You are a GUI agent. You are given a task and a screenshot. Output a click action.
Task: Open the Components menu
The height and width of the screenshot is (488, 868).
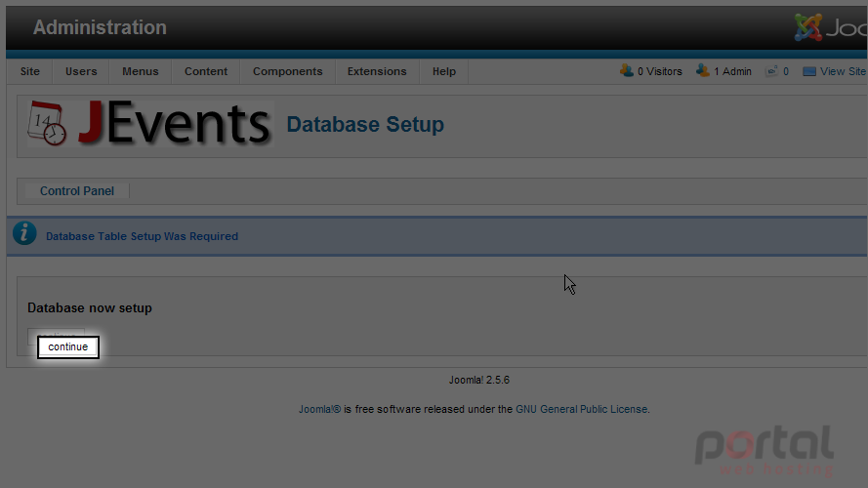[x=287, y=71]
